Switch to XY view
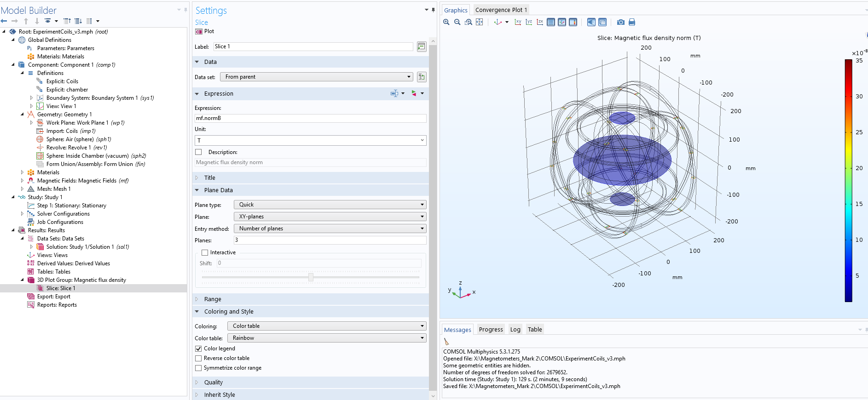The width and height of the screenshot is (868, 400). pos(518,22)
